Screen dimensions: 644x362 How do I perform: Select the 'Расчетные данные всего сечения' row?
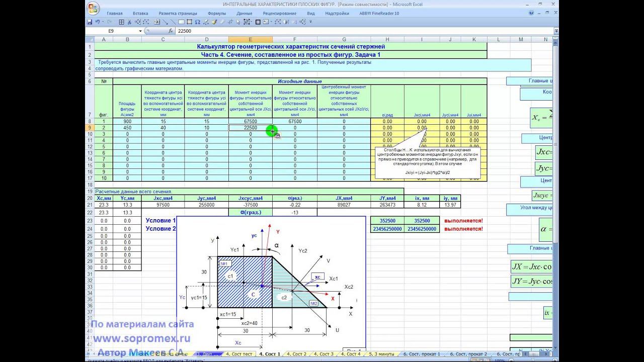pyautogui.click(x=249, y=192)
